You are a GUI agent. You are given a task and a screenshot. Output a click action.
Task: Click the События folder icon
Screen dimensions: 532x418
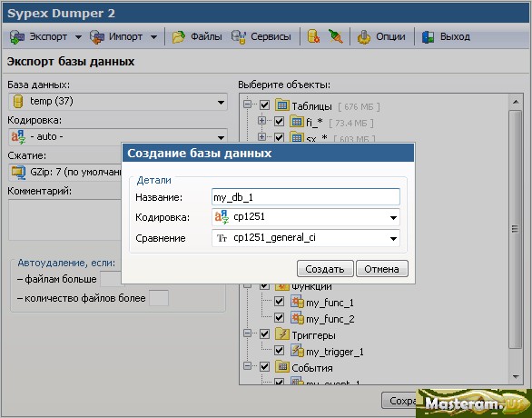282,367
